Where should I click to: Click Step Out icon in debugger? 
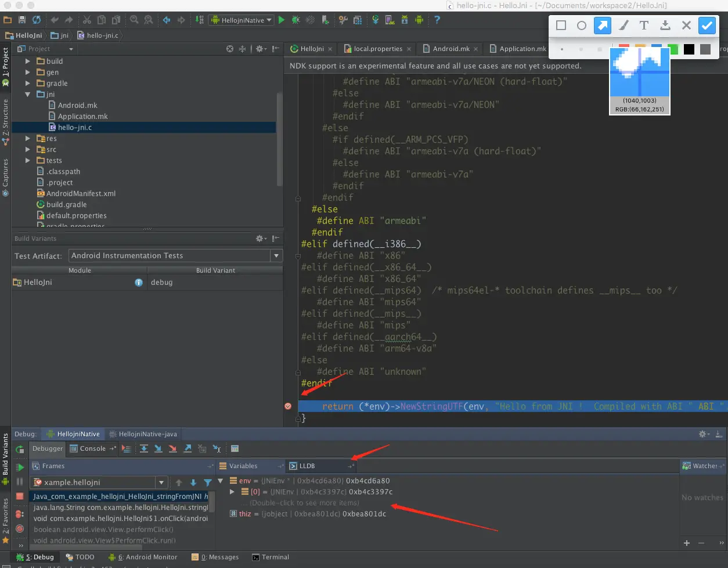pos(188,448)
